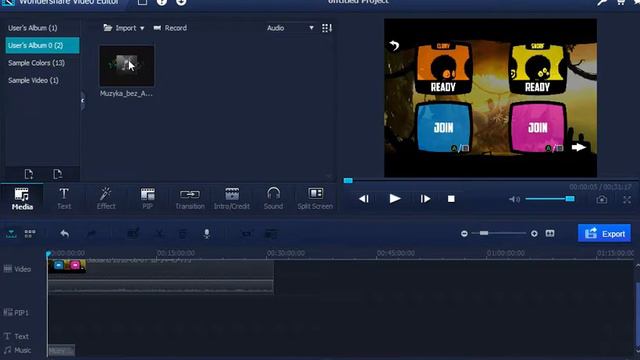Step forward one frame in preview
Viewport: 640px width, 360px height.
tap(425, 199)
